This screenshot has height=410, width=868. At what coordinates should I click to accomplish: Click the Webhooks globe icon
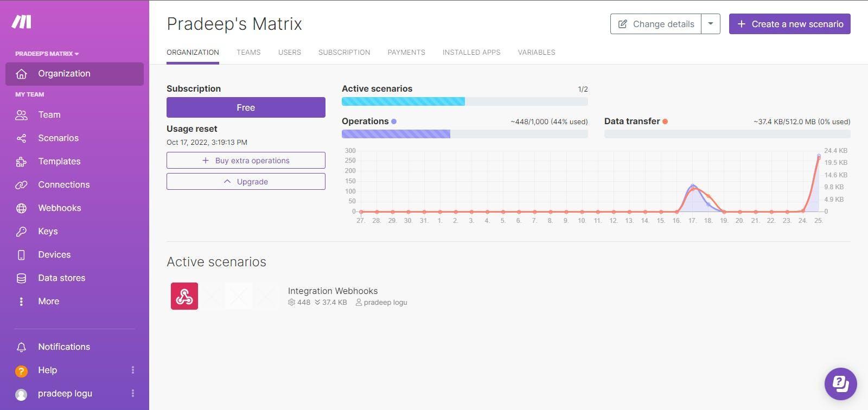pos(21,208)
